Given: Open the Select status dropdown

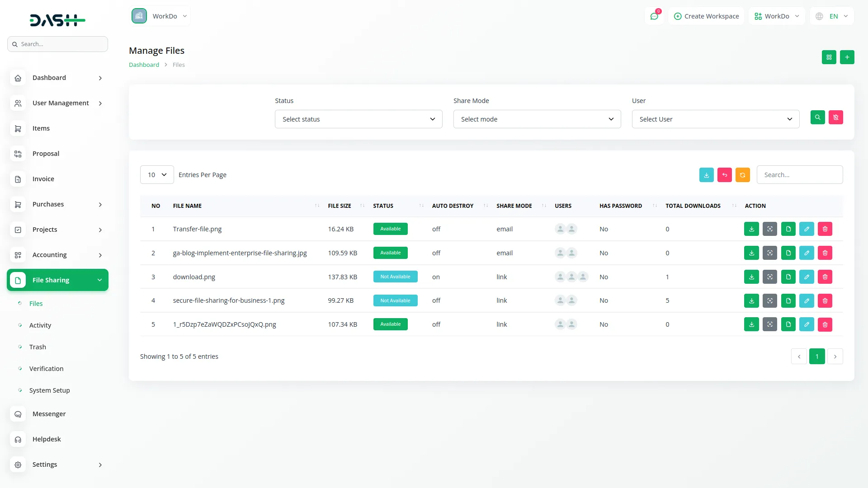Looking at the screenshot, I should pyautogui.click(x=359, y=119).
